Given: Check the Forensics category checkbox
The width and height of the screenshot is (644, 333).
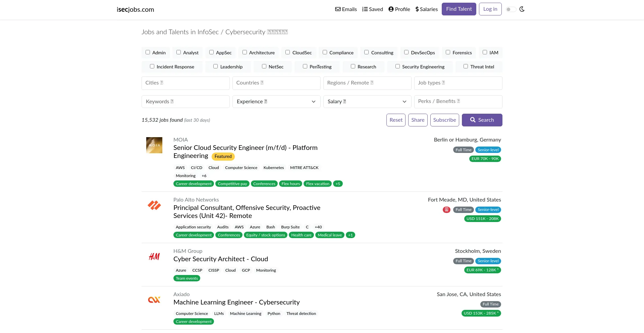Looking at the screenshot, I should point(448,52).
